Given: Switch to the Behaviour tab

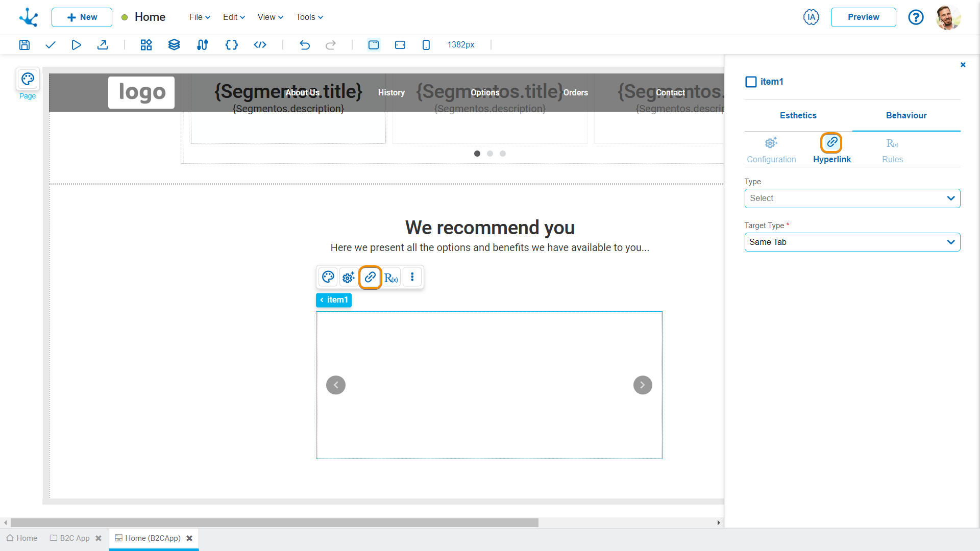Looking at the screenshot, I should [x=906, y=115].
